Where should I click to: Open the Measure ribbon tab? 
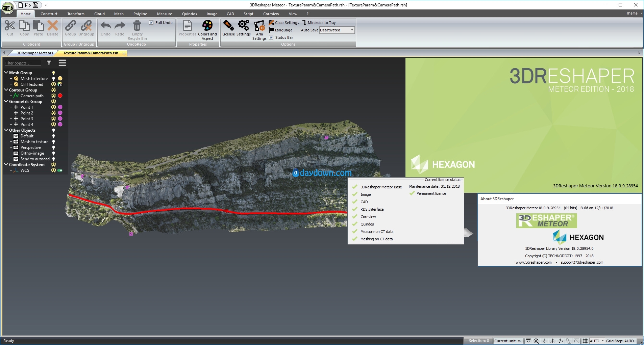click(165, 14)
